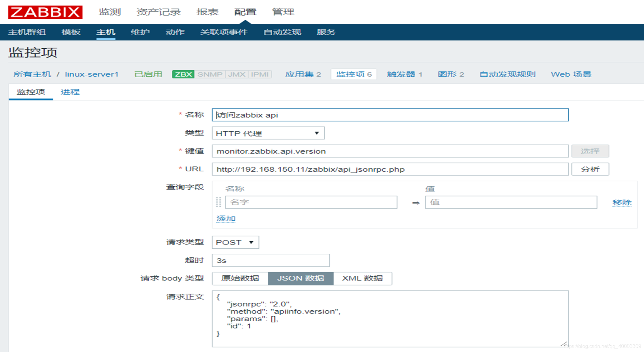Open 触发器 1 link
The width and height of the screenshot is (644, 352).
pyautogui.click(x=405, y=74)
